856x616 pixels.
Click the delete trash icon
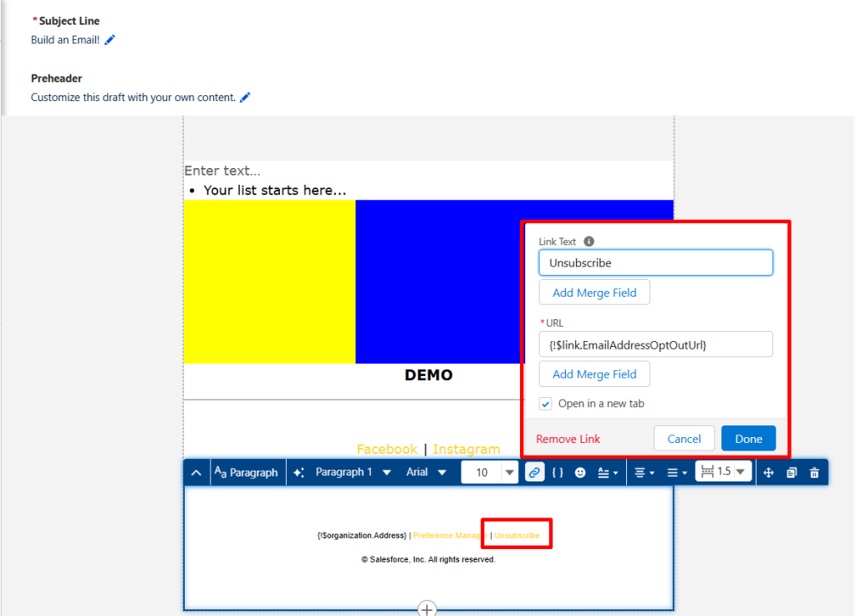tap(815, 471)
